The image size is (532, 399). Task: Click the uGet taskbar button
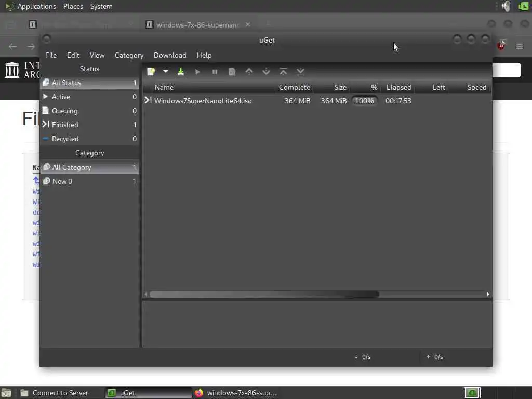[x=148, y=393]
